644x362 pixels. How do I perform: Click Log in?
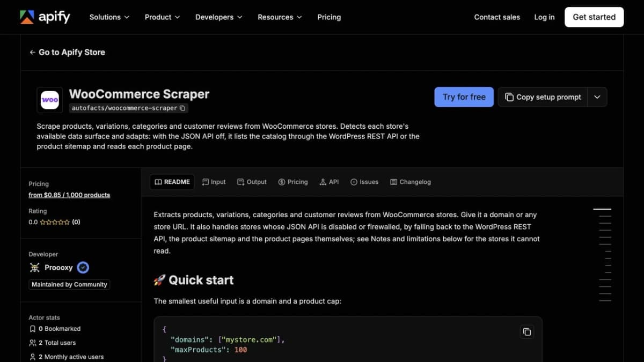544,17
